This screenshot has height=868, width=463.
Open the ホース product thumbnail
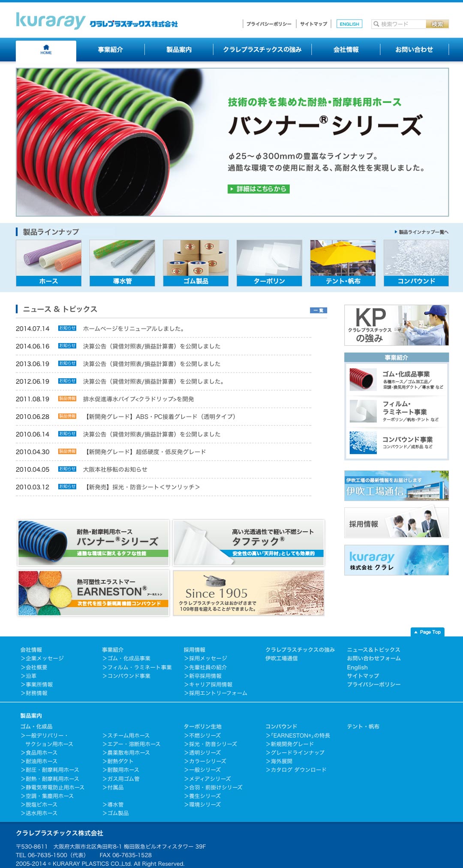[48, 263]
